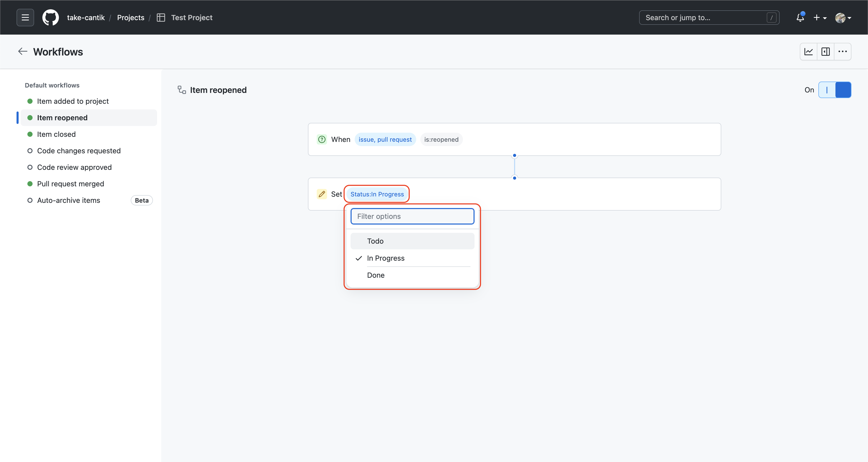The width and height of the screenshot is (868, 462).
Task: Open the hamburger navigation menu
Action: tap(25, 17)
